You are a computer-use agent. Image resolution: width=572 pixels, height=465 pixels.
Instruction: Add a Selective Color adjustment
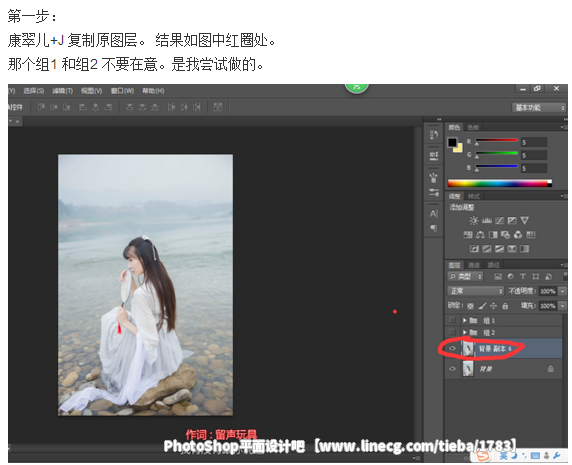pos(512,249)
